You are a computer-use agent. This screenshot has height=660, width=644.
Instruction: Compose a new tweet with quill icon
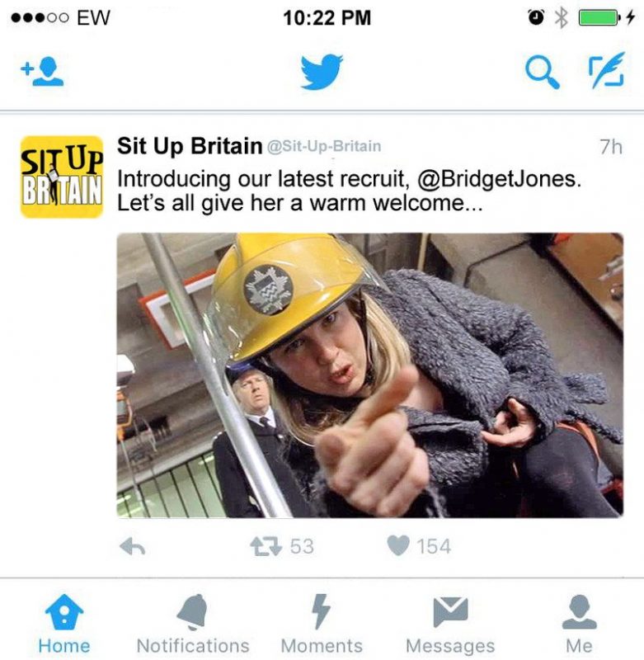point(607,70)
